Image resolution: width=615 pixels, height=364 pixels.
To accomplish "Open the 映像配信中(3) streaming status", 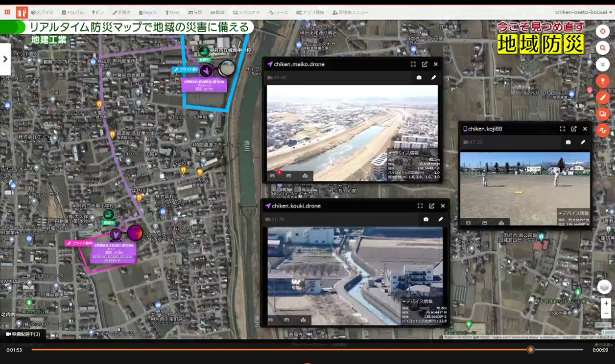I will point(23,334).
